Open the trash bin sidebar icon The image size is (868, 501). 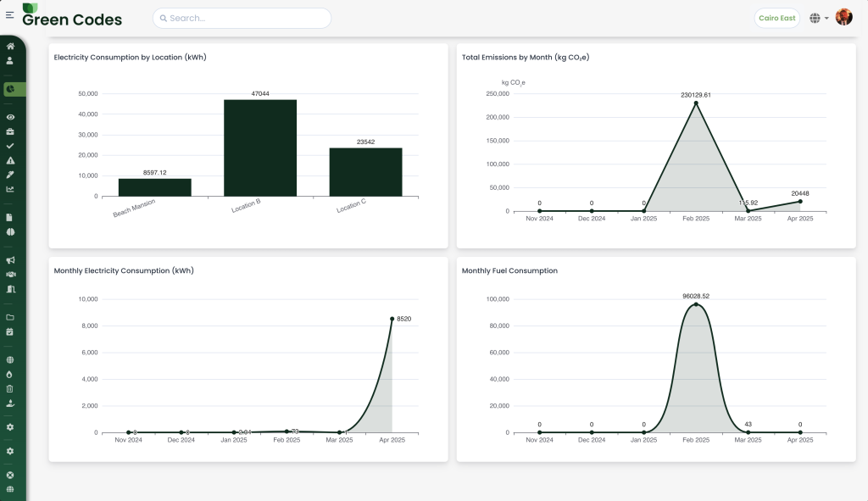(10, 388)
